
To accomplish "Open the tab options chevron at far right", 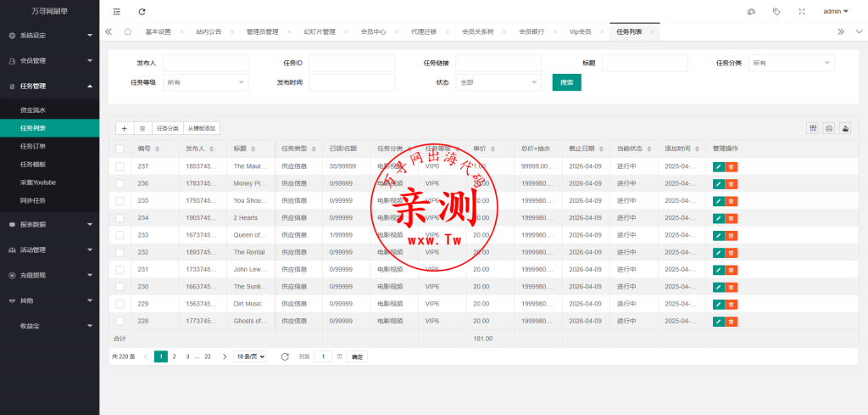I will point(859,31).
